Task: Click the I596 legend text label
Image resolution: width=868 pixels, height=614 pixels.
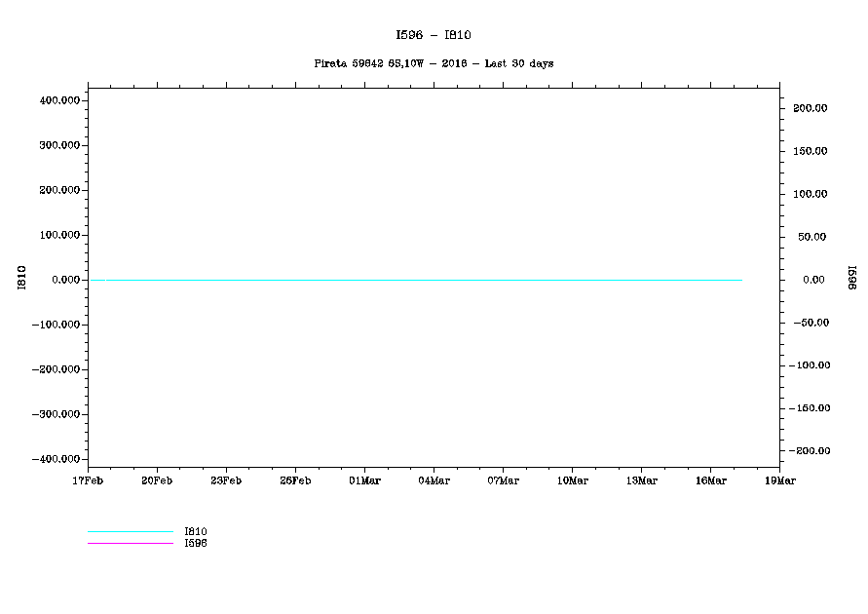Action: (x=196, y=543)
